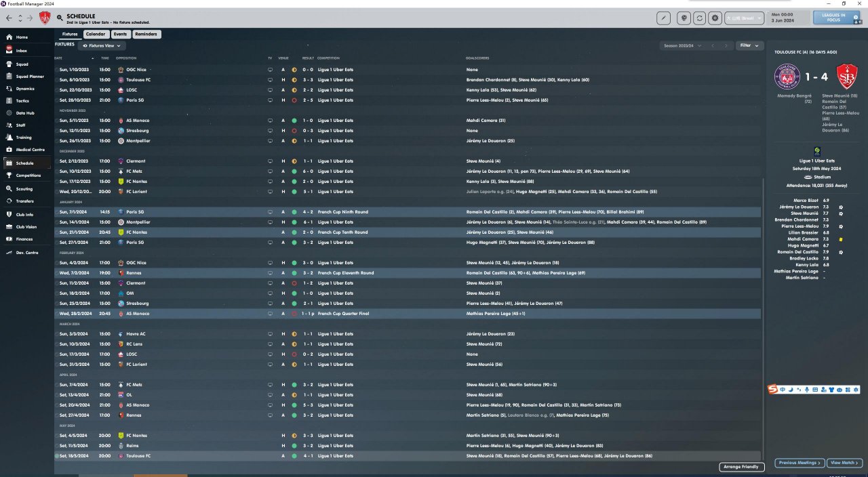Sort by the Date column header
Screen dimensions: 868x477
tap(58, 58)
